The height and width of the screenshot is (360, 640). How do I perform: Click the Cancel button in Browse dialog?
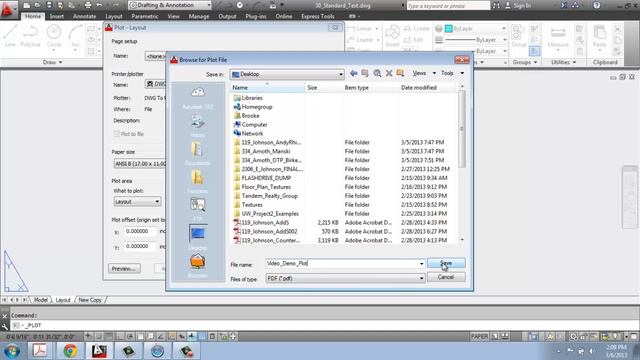(446, 277)
